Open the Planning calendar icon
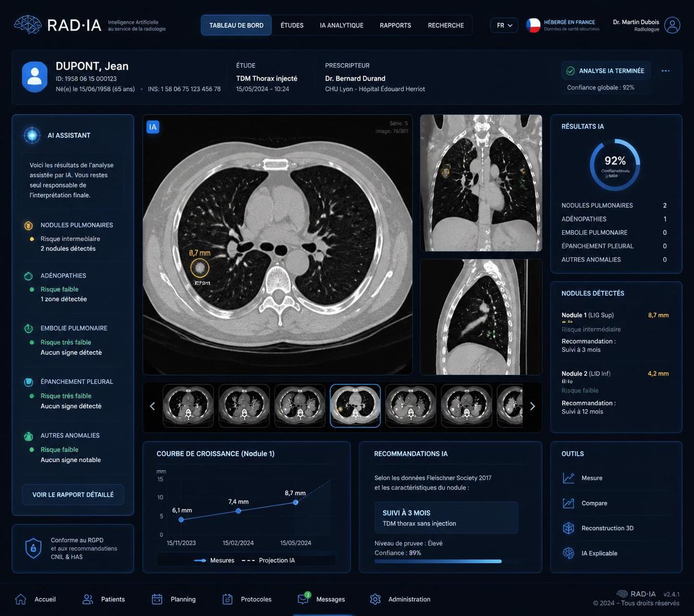694x616 pixels. pyautogui.click(x=157, y=599)
